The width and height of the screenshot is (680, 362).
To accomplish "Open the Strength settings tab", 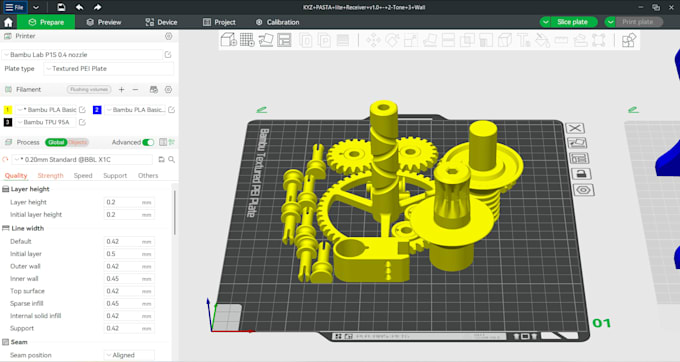I will [50, 176].
